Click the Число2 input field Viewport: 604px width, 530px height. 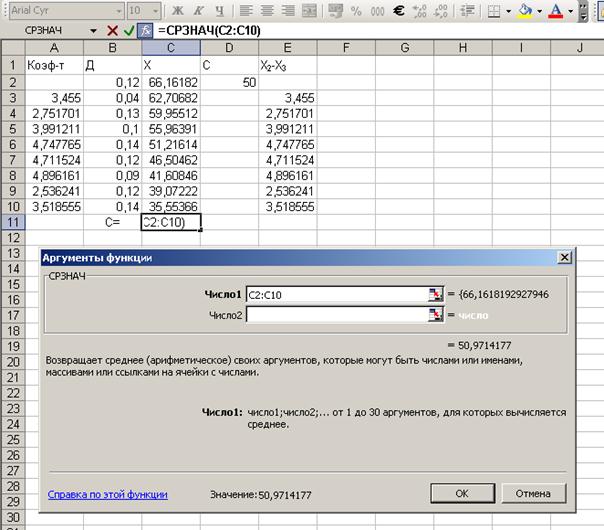337,315
